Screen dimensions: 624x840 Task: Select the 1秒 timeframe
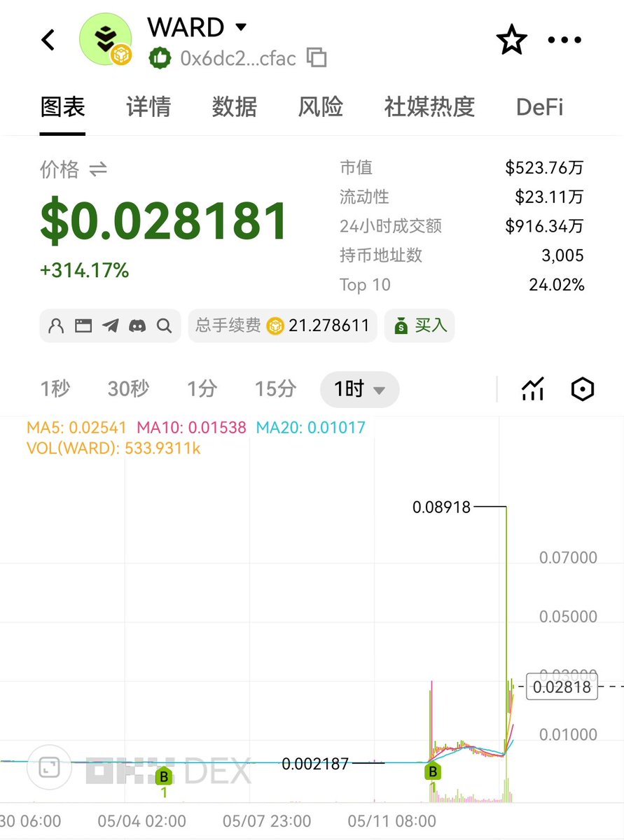(55, 388)
